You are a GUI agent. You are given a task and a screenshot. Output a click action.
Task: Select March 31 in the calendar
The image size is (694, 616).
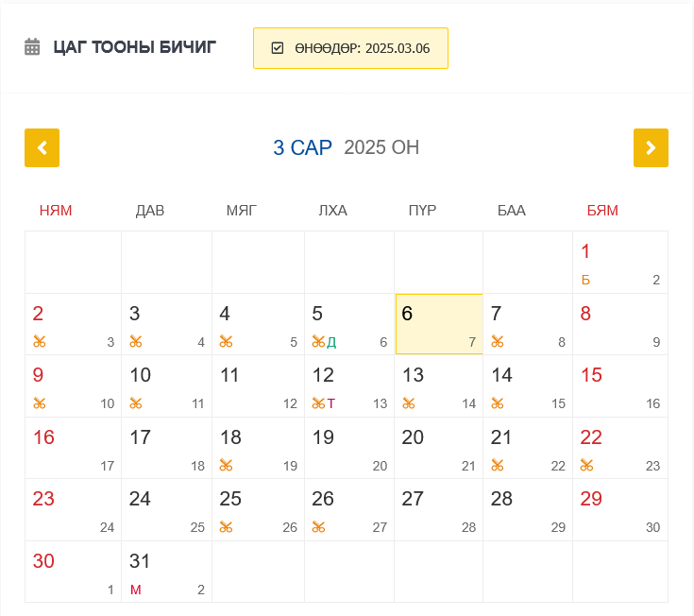click(166, 571)
